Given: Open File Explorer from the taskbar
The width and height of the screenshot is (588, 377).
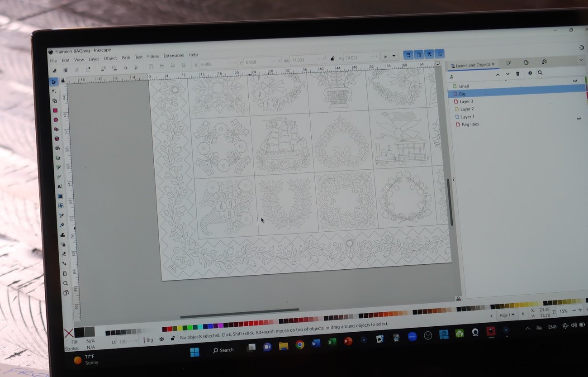Looking at the screenshot, I should 284,346.
